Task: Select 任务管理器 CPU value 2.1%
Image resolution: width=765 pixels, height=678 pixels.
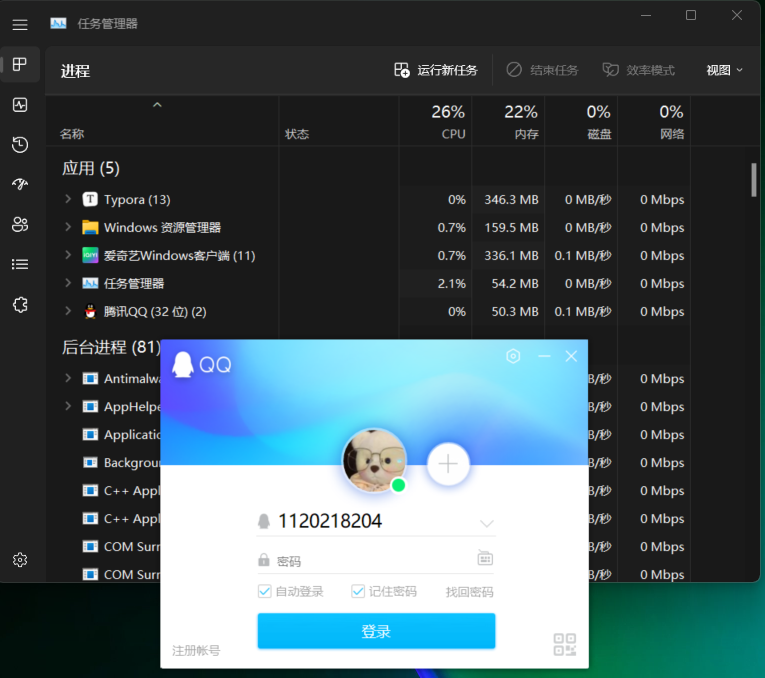Action: (452, 283)
